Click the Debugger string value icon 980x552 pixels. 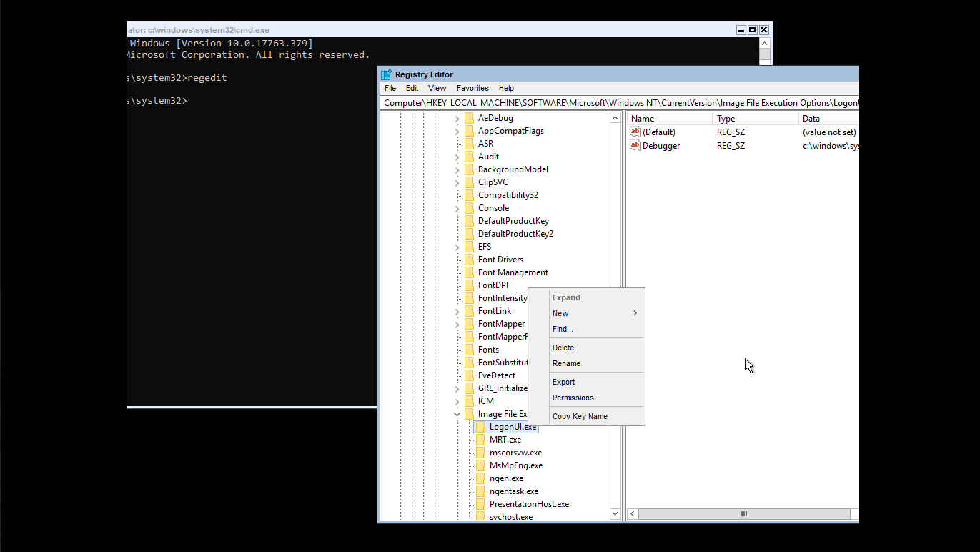point(635,145)
